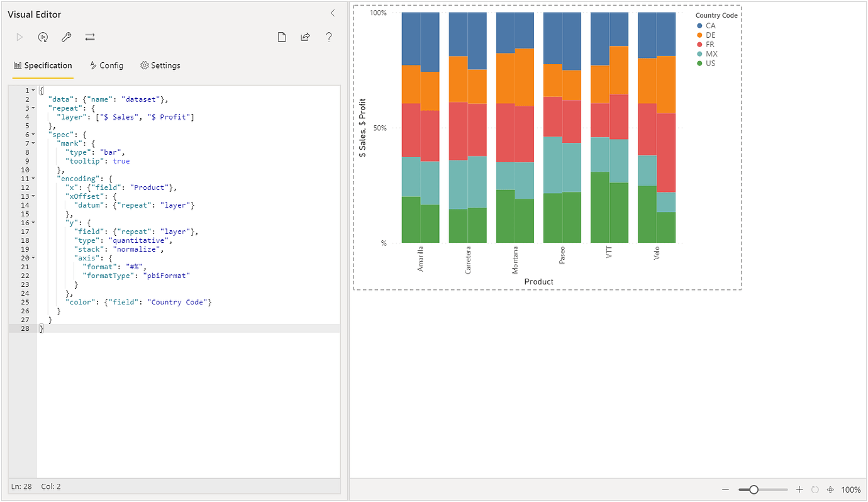The image size is (868, 502).
Task: Zoom out with the minus button
Action: tap(726, 489)
